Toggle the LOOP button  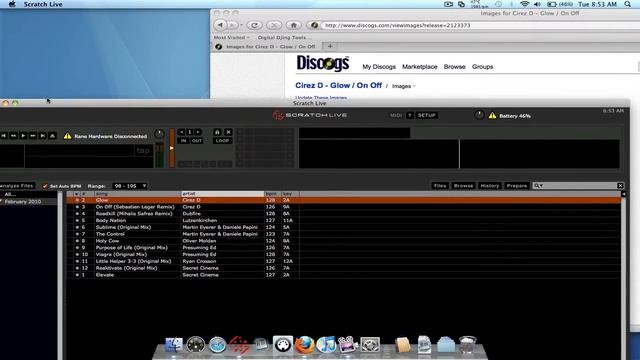click(x=222, y=140)
